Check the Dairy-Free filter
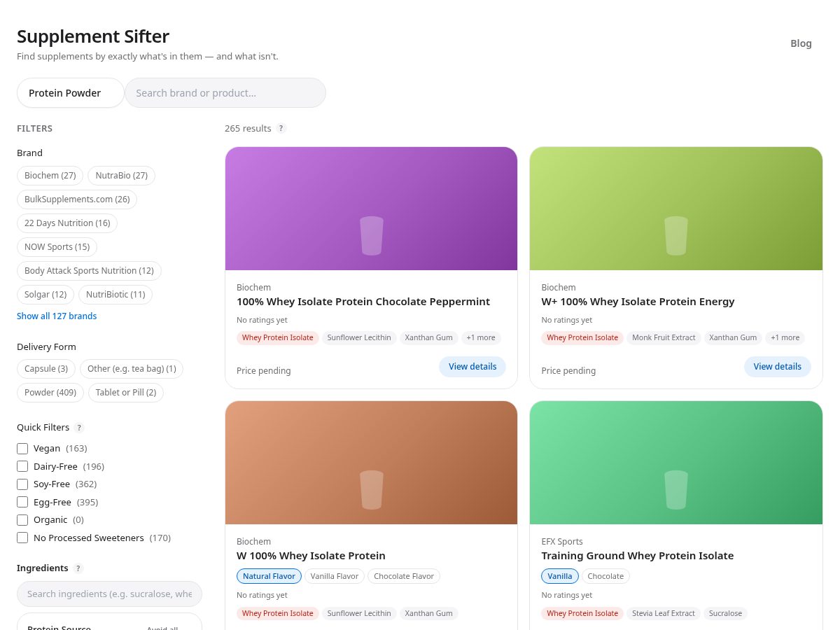The image size is (840, 630). [22, 466]
